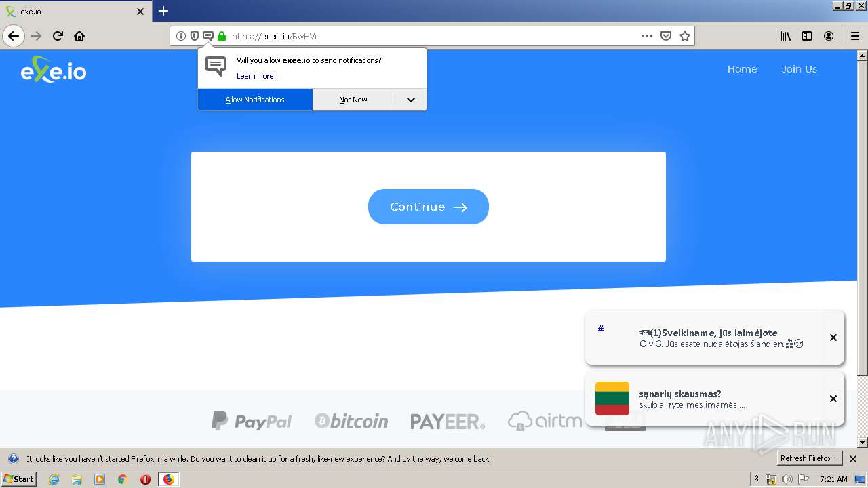Open a new tab with plus button
Viewport: 868px width, 488px height.
[163, 11]
